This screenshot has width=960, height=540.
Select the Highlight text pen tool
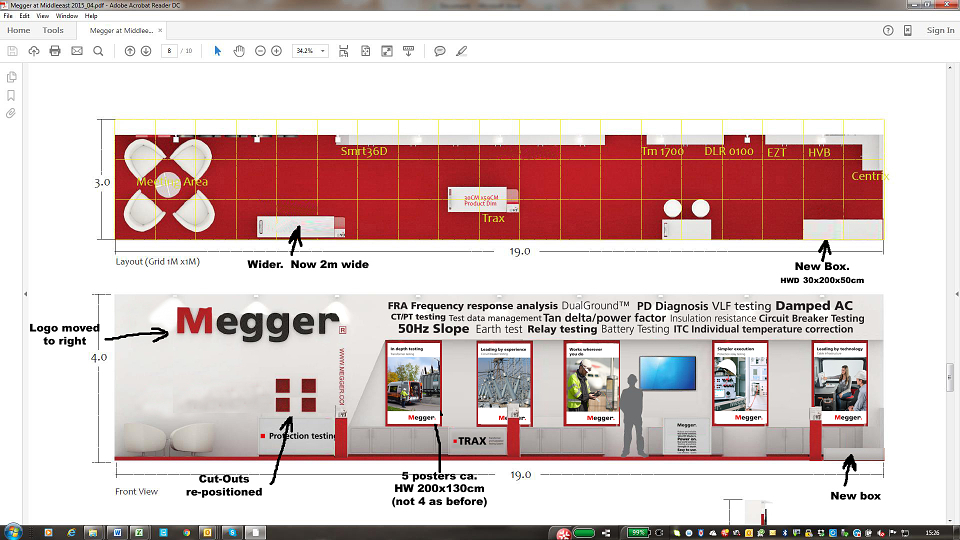462,51
